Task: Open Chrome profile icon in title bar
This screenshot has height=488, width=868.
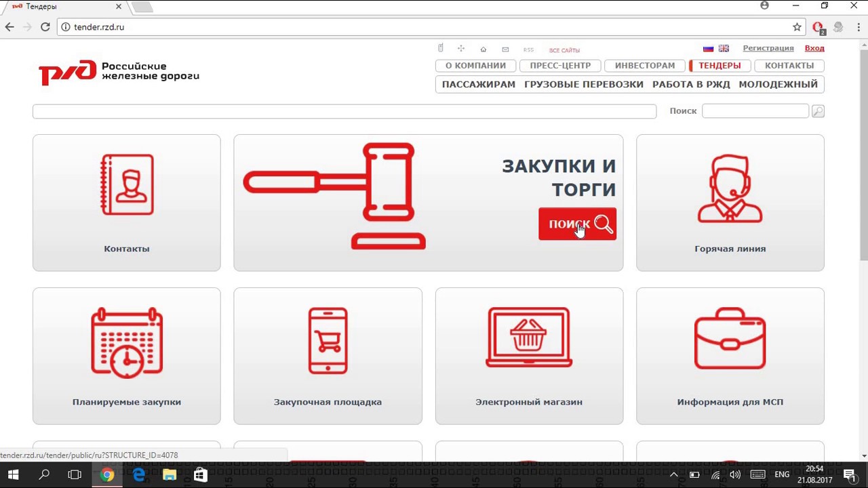Action: point(765,5)
